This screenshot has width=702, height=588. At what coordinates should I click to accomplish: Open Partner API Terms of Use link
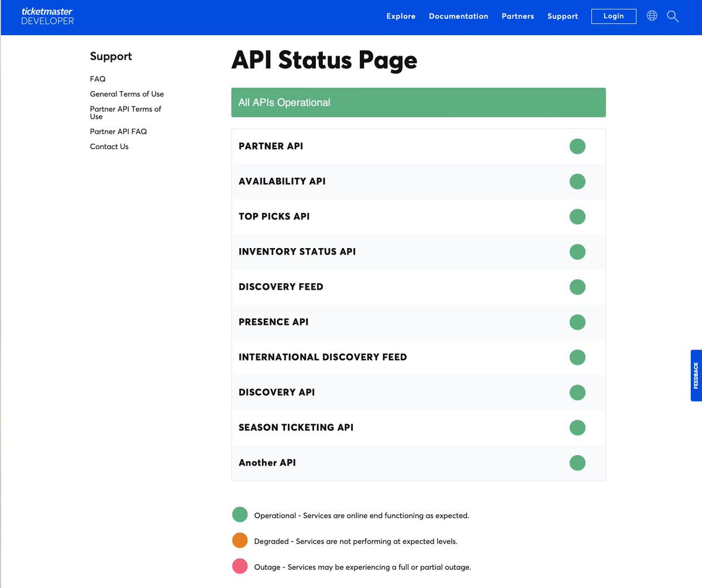pyautogui.click(x=126, y=112)
